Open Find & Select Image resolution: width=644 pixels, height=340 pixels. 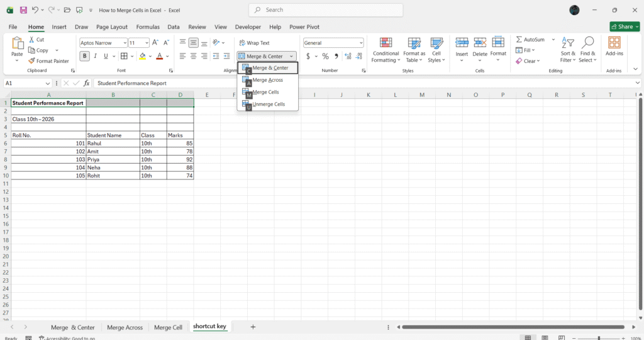point(588,50)
